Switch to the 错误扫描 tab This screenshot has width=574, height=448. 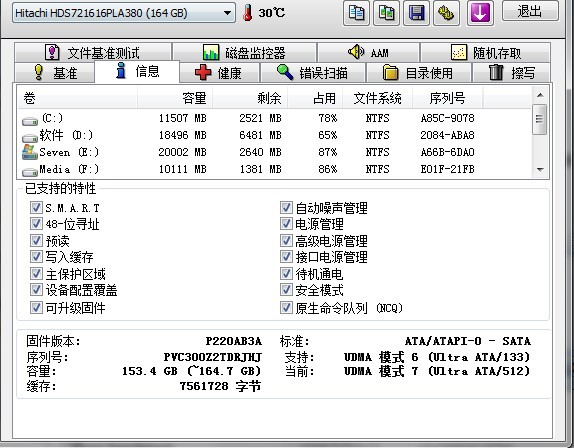pyautogui.click(x=313, y=72)
